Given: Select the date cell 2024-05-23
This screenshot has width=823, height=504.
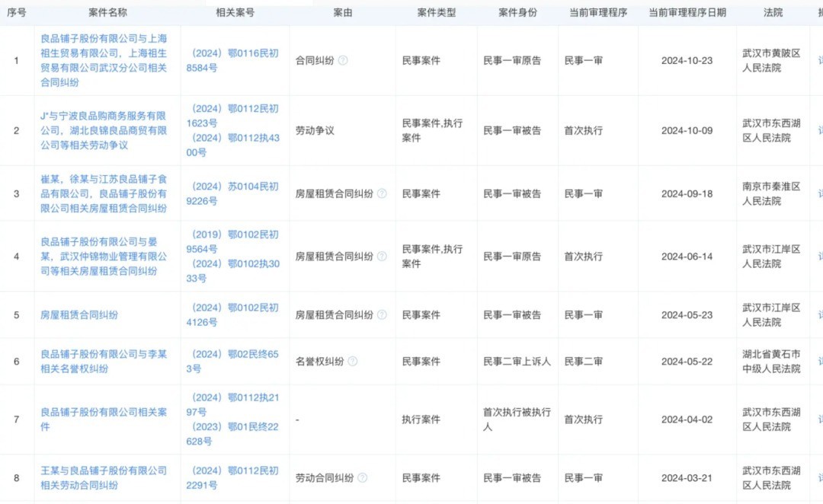Looking at the screenshot, I should click(x=687, y=314).
